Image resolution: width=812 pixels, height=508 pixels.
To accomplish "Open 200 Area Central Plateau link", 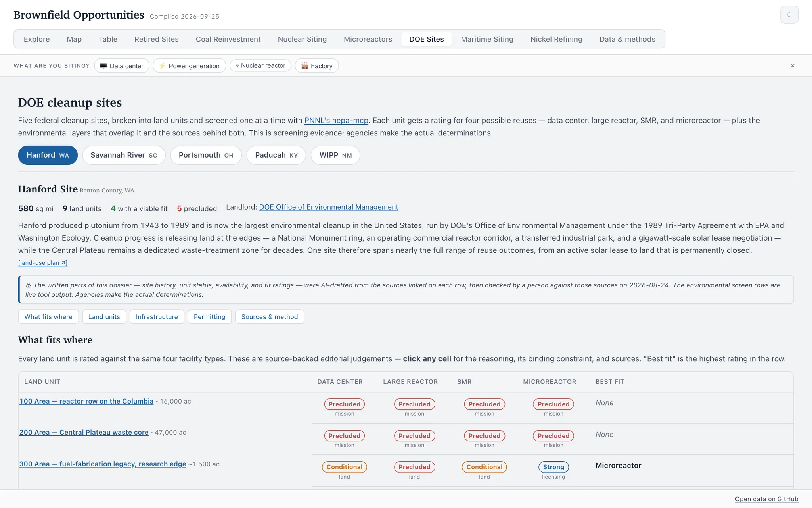I will point(84,432).
